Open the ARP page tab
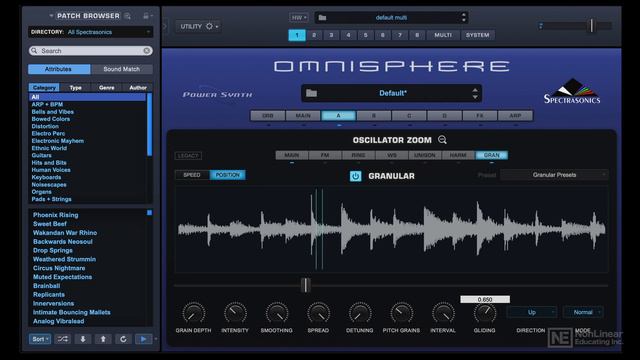The width and height of the screenshot is (640, 360). 515,116
